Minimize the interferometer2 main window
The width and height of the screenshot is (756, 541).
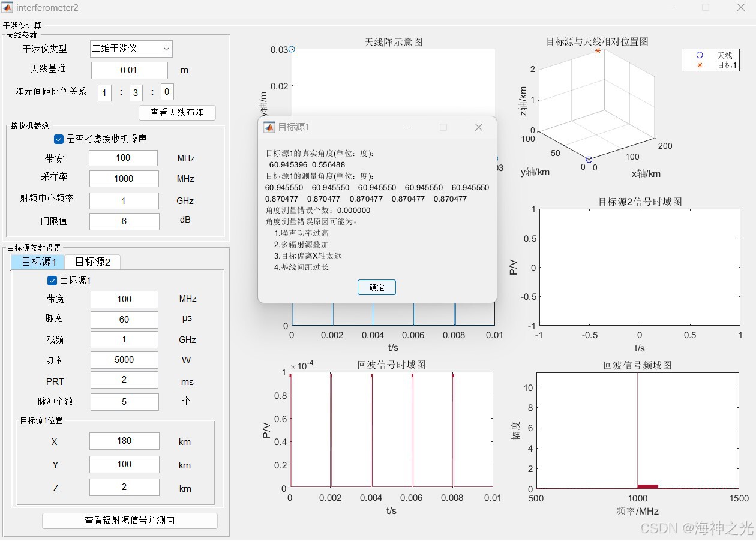[671, 8]
